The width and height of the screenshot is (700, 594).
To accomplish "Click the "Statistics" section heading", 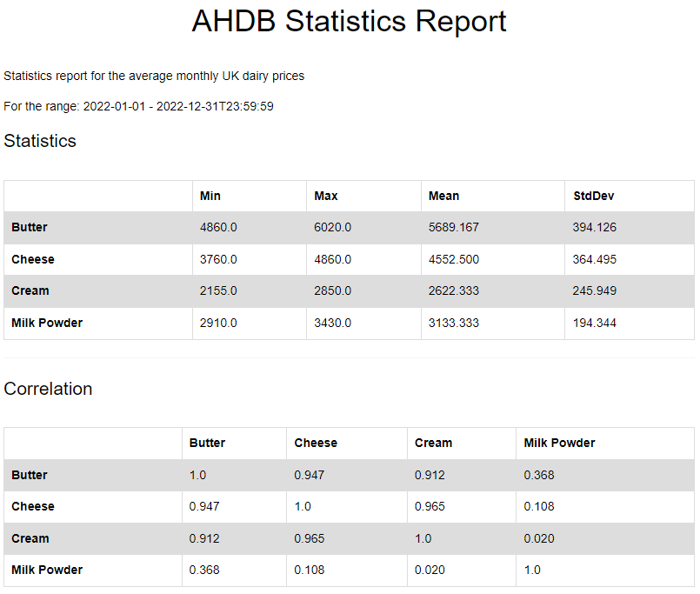I will pos(40,141).
